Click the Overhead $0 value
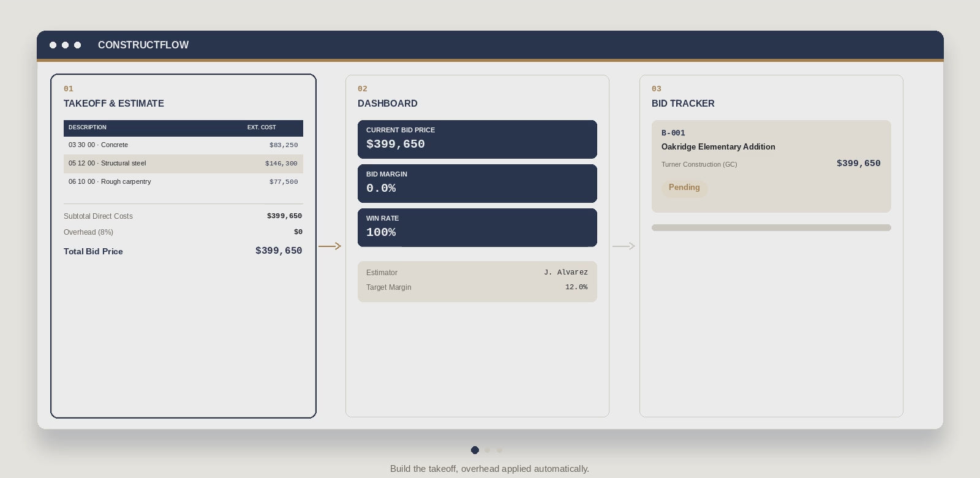The height and width of the screenshot is (478, 980). tap(298, 232)
